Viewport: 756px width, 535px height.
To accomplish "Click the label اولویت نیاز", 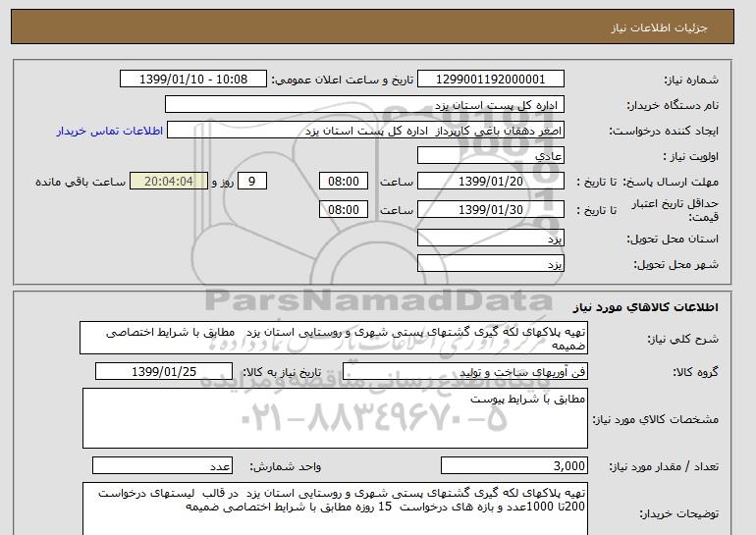I will pos(691,157).
